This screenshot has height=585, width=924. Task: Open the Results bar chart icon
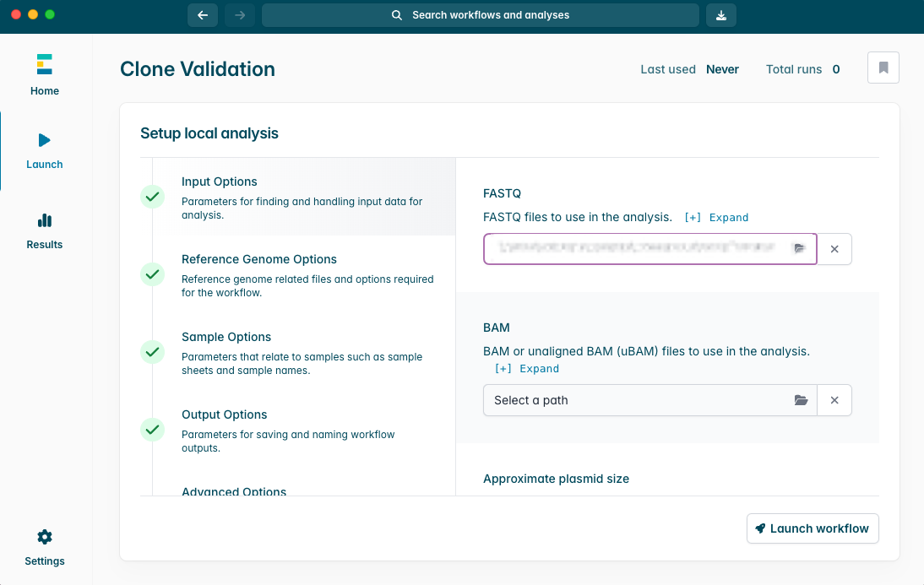45,220
